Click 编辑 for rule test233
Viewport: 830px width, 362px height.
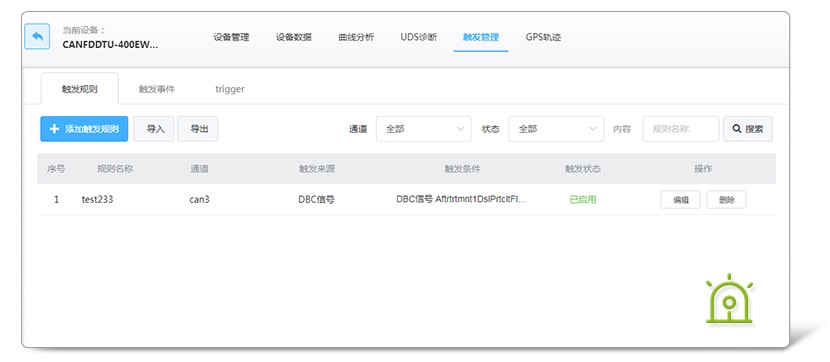point(680,200)
